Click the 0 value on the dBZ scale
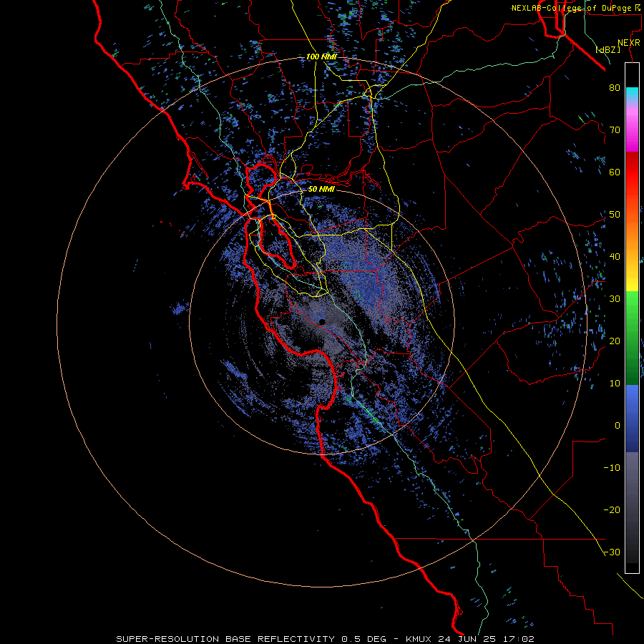644x644 pixels. tap(618, 426)
